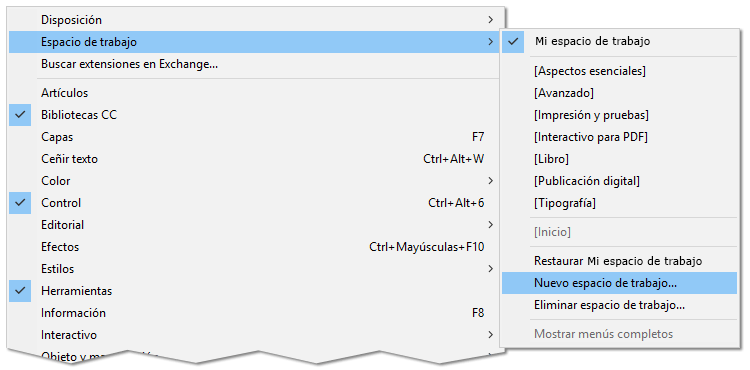Open the Información panel

pos(255,313)
